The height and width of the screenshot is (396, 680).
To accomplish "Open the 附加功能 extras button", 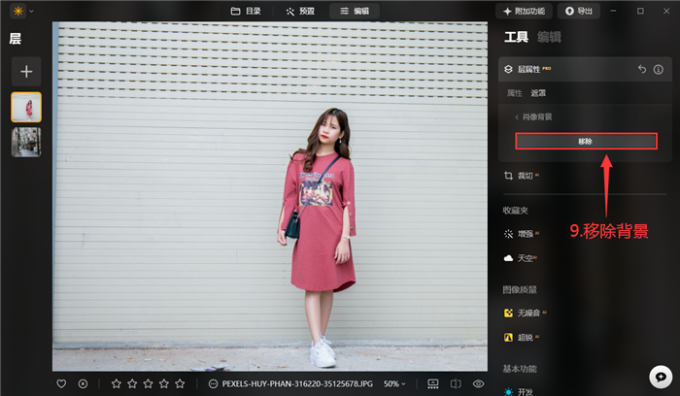I will tap(524, 11).
